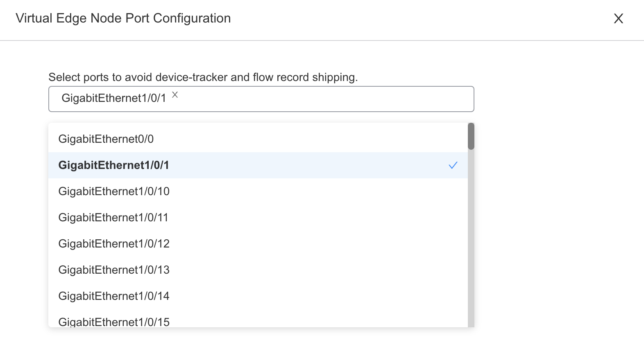The width and height of the screenshot is (644, 351).
Task: Select GigabitEthernet0/0 from the list
Action: coord(258,139)
